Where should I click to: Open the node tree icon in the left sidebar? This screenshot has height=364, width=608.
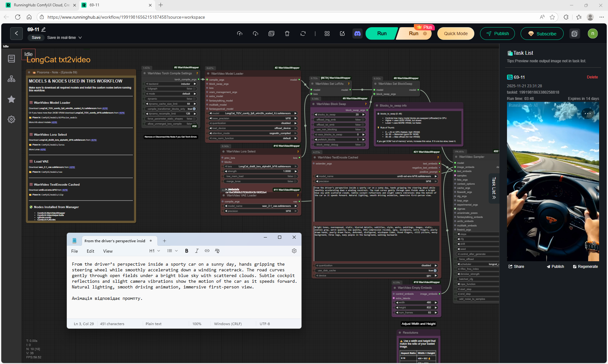pyautogui.click(x=11, y=79)
